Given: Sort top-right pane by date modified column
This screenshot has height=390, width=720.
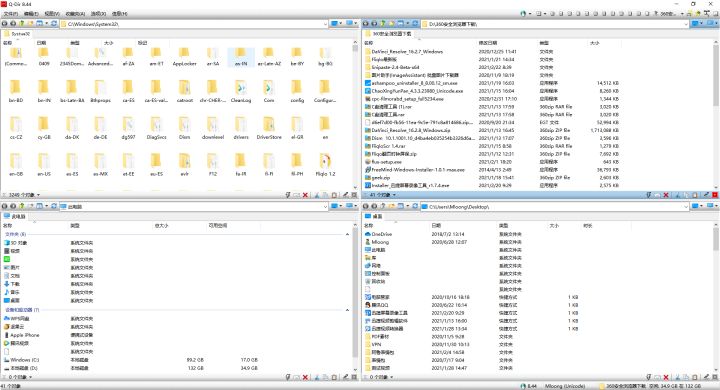Looking at the screenshot, I should coord(487,43).
